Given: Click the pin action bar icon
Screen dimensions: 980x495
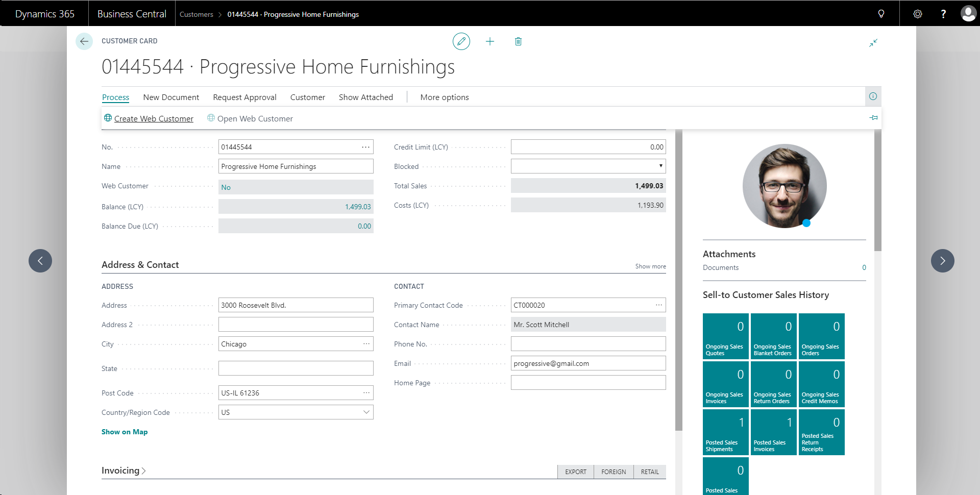Looking at the screenshot, I should (x=873, y=118).
